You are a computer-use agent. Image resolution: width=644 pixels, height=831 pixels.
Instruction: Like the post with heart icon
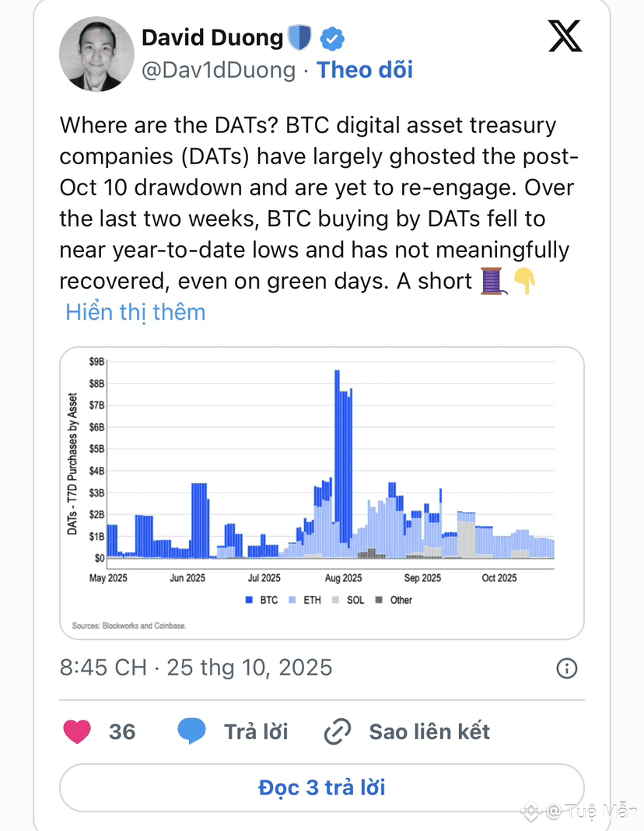click(77, 731)
